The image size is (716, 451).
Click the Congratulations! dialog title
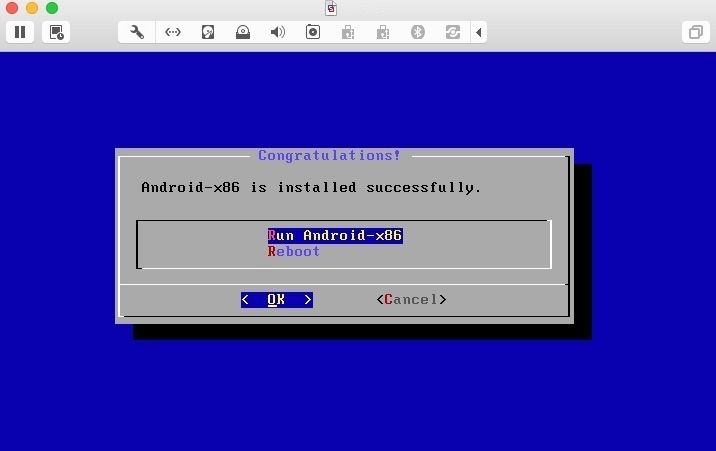point(329,155)
